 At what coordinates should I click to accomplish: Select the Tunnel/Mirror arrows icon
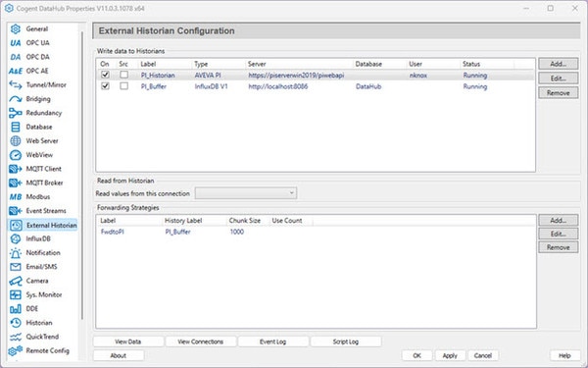[x=16, y=85]
